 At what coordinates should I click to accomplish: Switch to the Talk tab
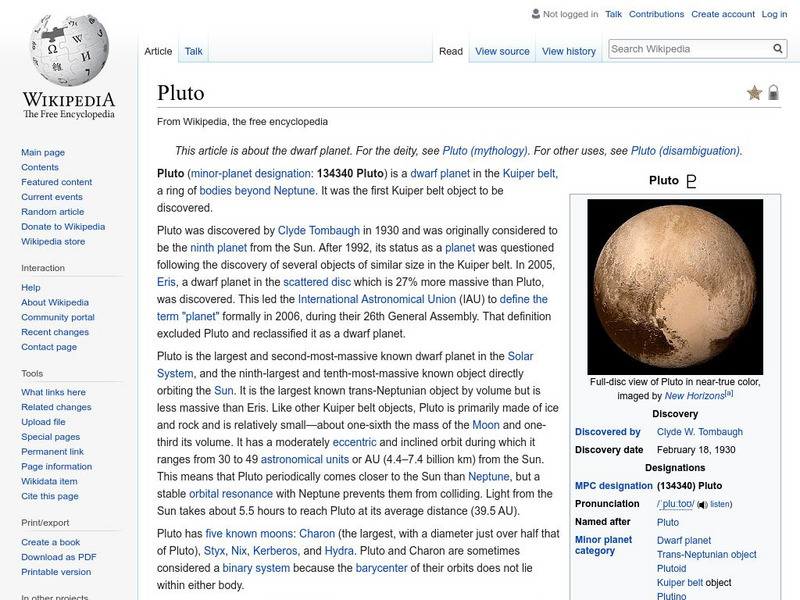[194, 51]
